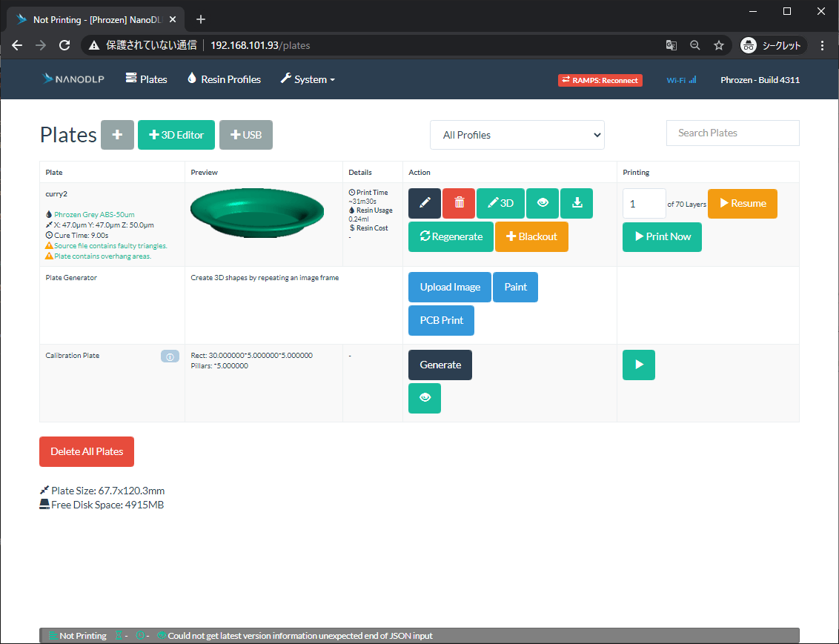Add plate from USB
The height and width of the screenshot is (644, 839).
(245, 135)
